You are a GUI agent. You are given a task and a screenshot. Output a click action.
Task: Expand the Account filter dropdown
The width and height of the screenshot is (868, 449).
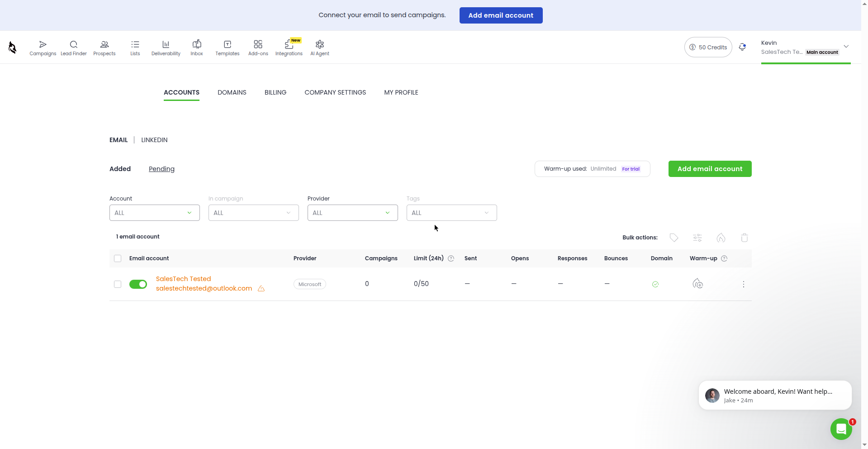point(155,213)
